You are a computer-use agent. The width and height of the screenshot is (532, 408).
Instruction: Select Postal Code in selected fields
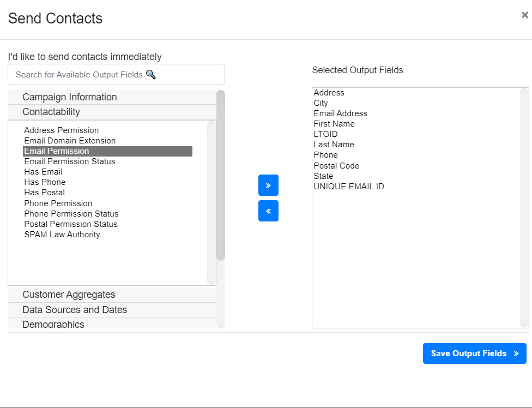(336, 166)
